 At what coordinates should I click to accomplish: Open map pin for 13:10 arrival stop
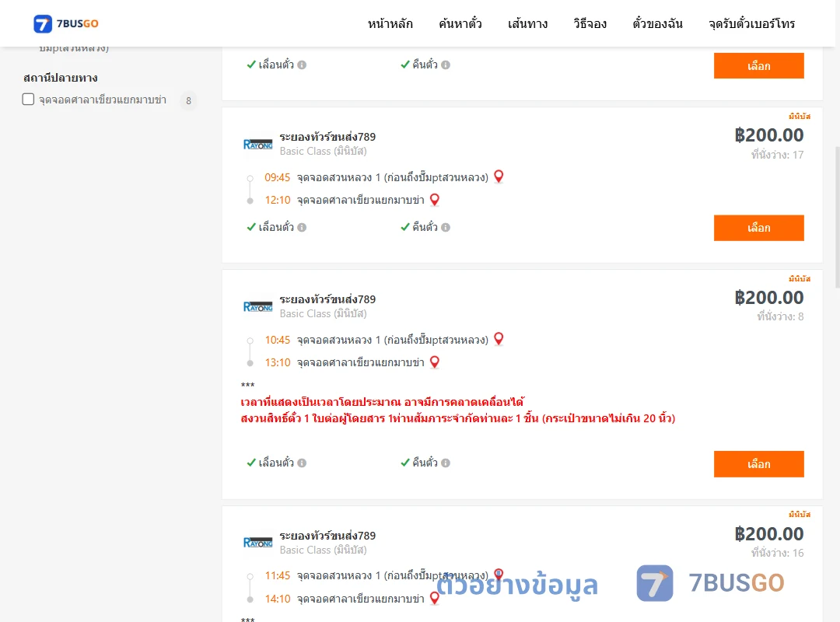pos(435,362)
